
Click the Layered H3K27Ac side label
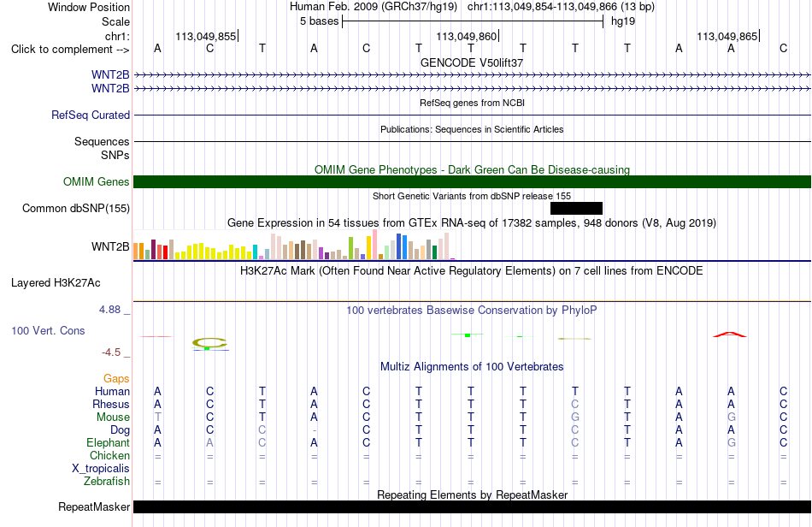pyautogui.click(x=56, y=283)
